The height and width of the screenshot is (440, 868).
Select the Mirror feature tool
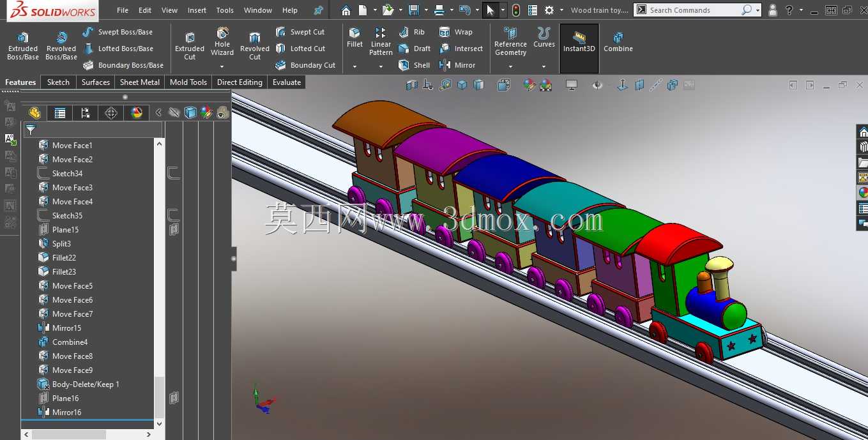pos(457,65)
